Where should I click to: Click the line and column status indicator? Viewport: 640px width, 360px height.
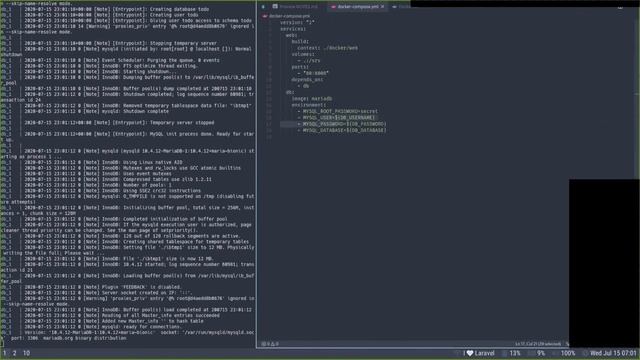(x=538, y=344)
